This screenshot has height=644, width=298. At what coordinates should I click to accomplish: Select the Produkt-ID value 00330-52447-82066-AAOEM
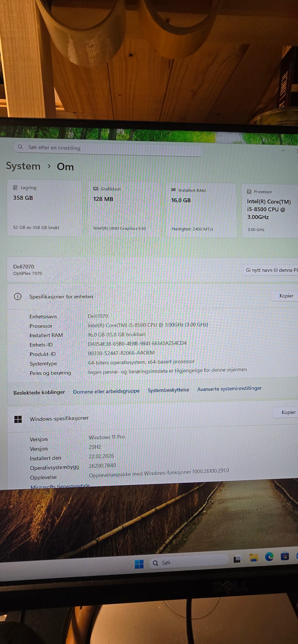[121, 353]
